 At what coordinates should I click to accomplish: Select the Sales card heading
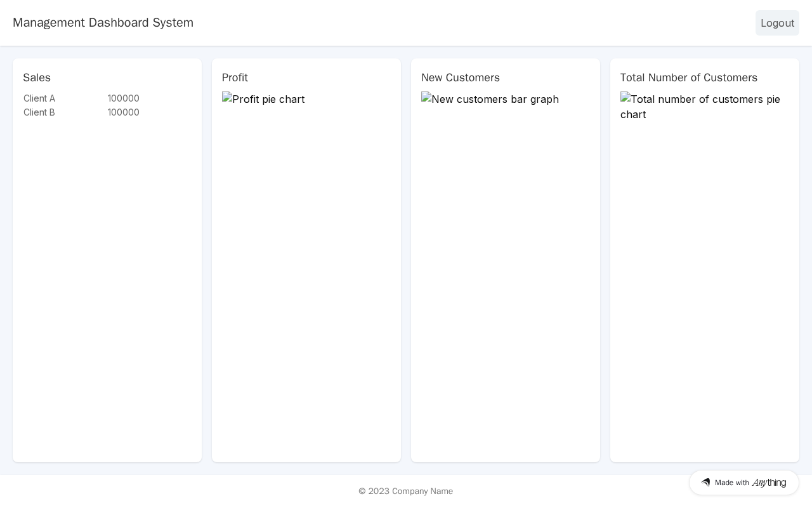pos(37,77)
